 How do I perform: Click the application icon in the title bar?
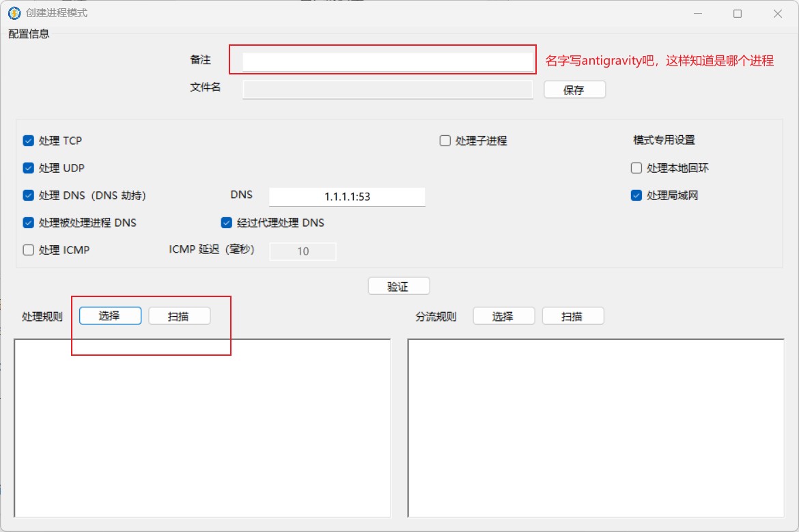14,13
